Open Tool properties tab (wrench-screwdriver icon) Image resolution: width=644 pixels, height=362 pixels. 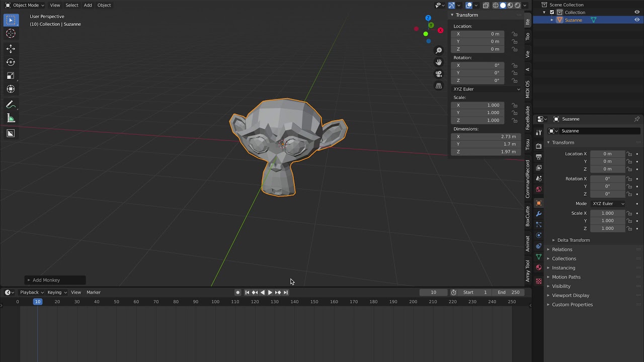[538, 132]
